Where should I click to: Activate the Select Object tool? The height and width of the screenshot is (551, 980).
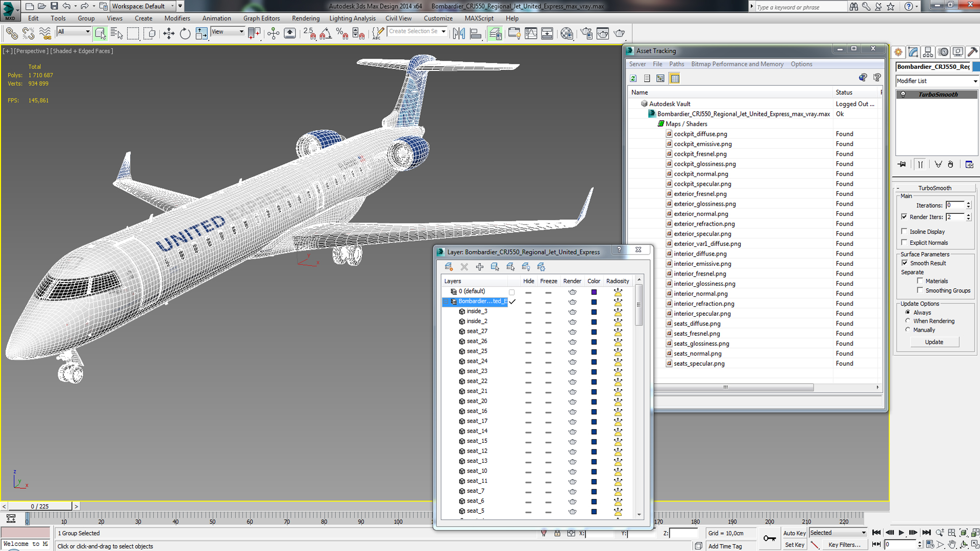100,34
